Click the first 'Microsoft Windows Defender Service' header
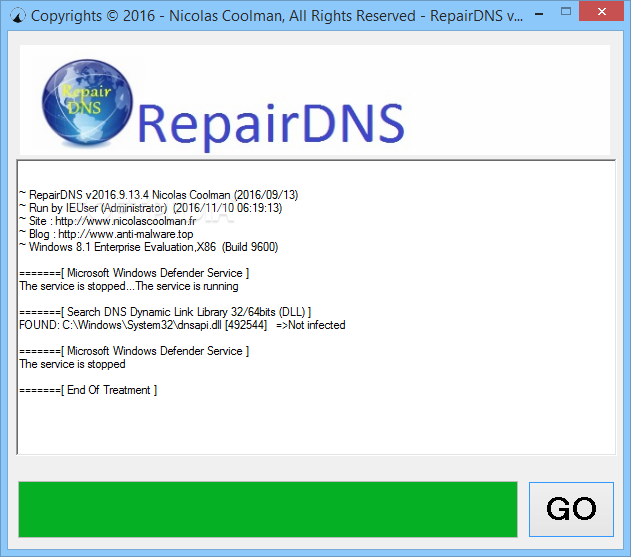Screen dimensions: 631x557 (134, 273)
